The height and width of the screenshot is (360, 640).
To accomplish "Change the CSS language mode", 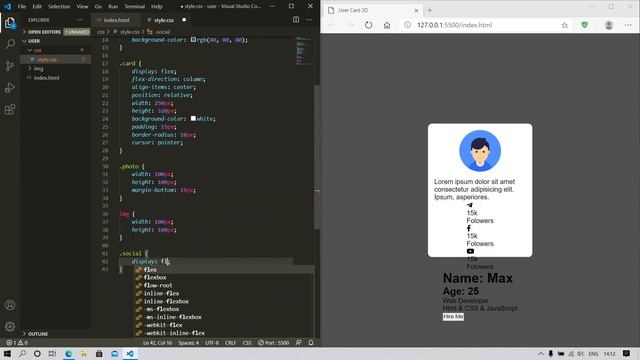I will tap(247, 343).
